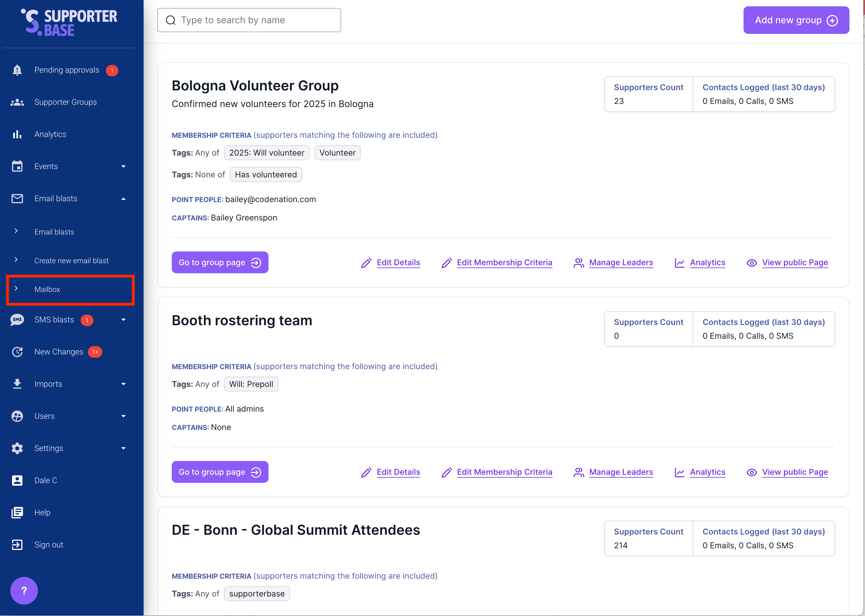Click the Help document icon in sidebar
The width and height of the screenshot is (865, 616).
[x=17, y=512]
